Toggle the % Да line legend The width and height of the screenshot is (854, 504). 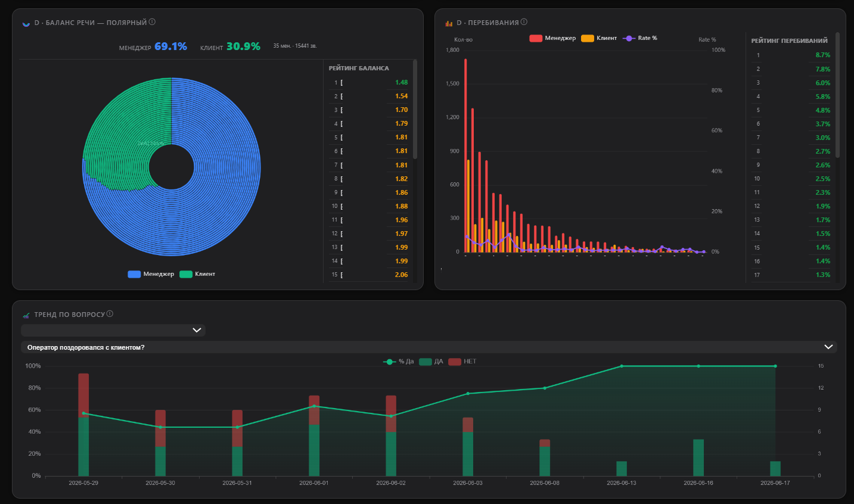(x=398, y=362)
